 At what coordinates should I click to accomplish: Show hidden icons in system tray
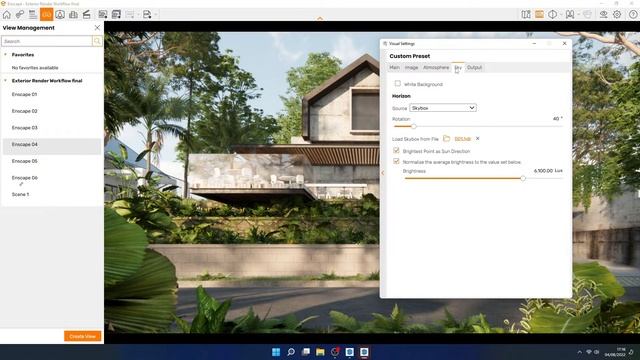(579, 352)
